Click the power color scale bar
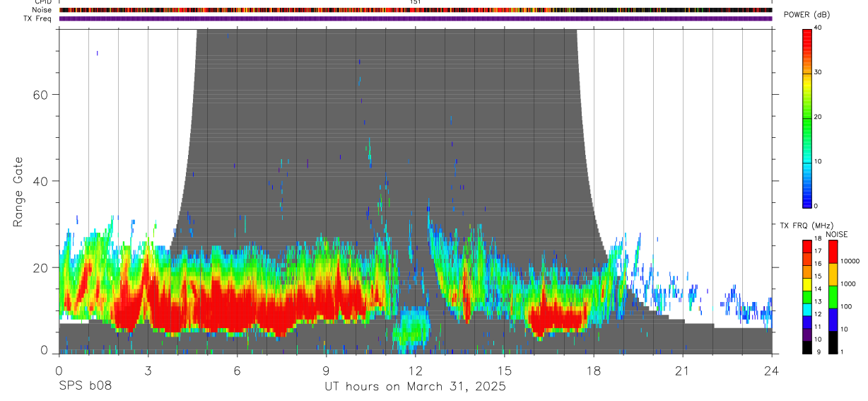The width and height of the screenshot is (868, 401). (x=807, y=117)
